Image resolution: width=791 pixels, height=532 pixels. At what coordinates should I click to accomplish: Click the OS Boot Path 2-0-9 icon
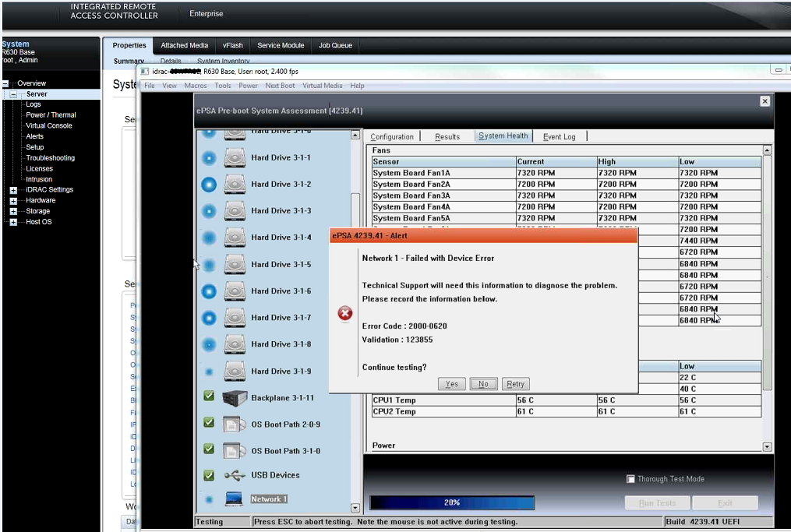point(234,422)
